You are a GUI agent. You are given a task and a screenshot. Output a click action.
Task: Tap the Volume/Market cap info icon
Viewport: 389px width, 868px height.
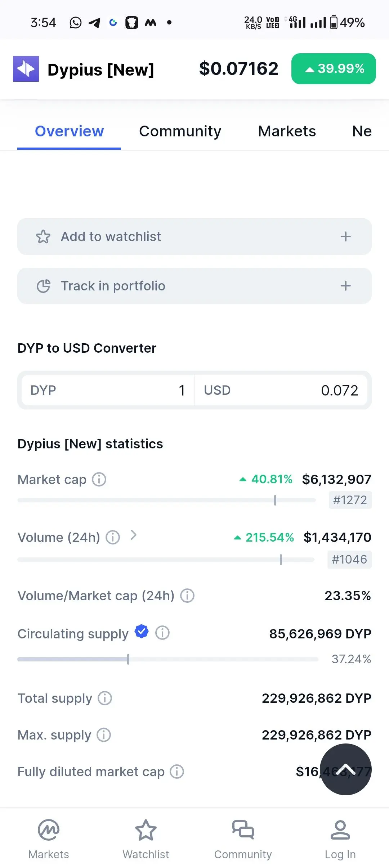point(187,596)
